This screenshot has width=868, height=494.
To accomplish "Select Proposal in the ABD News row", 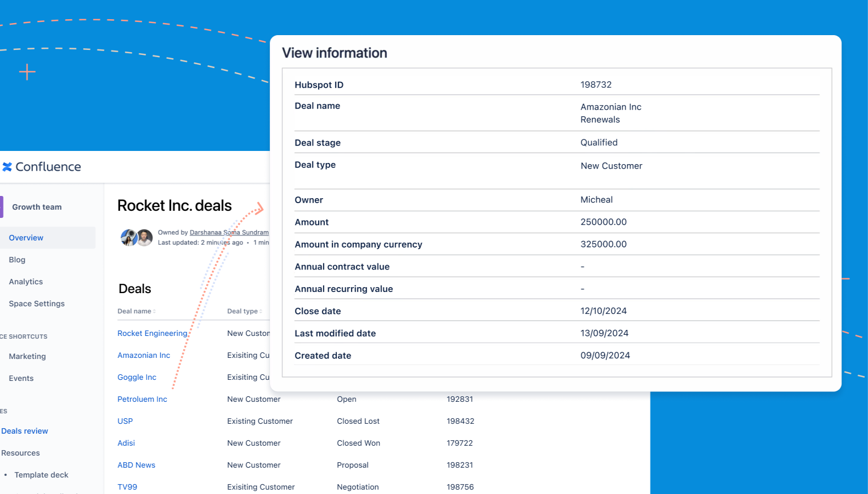I will [353, 465].
